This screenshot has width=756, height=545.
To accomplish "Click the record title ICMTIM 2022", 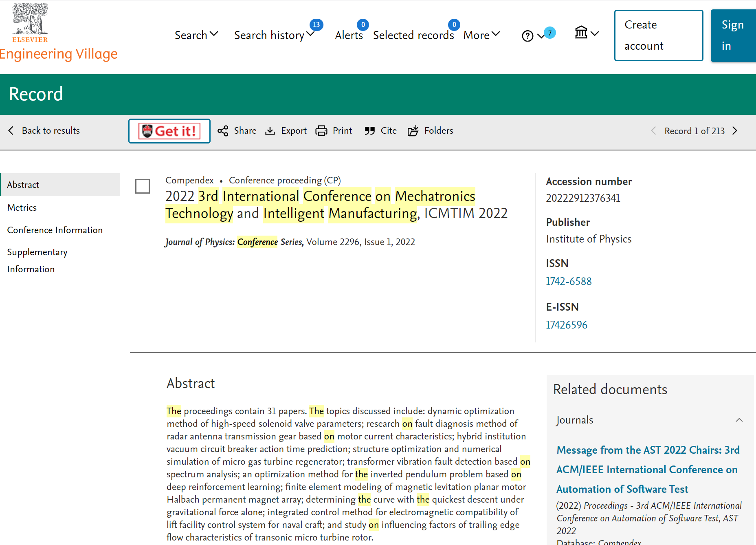I will (x=336, y=205).
